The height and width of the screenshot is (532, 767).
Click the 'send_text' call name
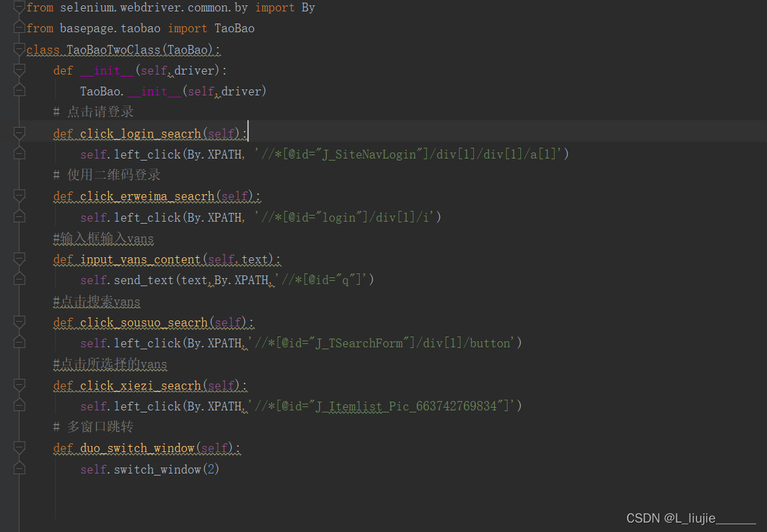pyautogui.click(x=144, y=280)
